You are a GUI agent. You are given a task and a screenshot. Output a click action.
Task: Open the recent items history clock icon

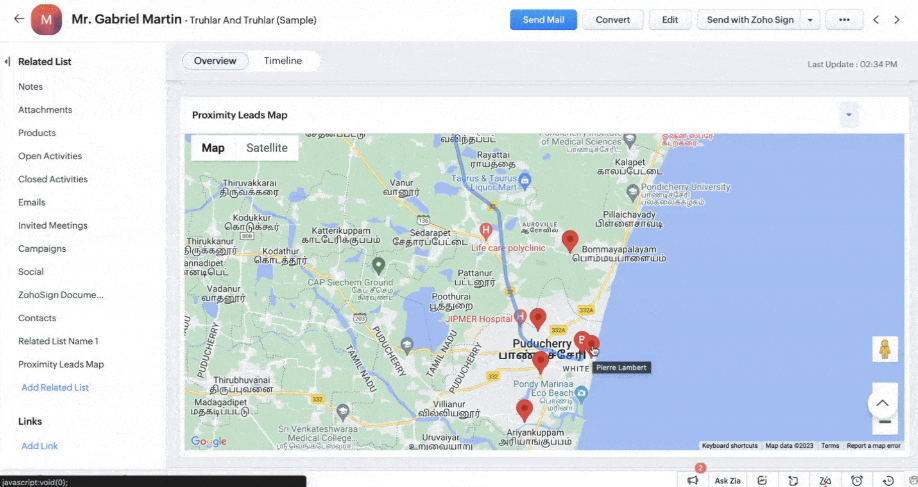click(888, 480)
